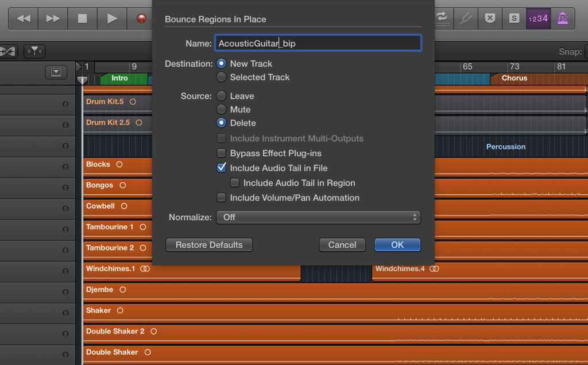This screenshot has height=365, width=588.
Task: Start playback with the Play button
Action: 112,18
